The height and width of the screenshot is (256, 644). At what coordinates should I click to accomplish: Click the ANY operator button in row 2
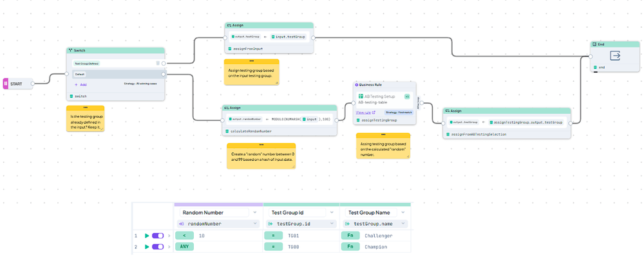(184, 247)
